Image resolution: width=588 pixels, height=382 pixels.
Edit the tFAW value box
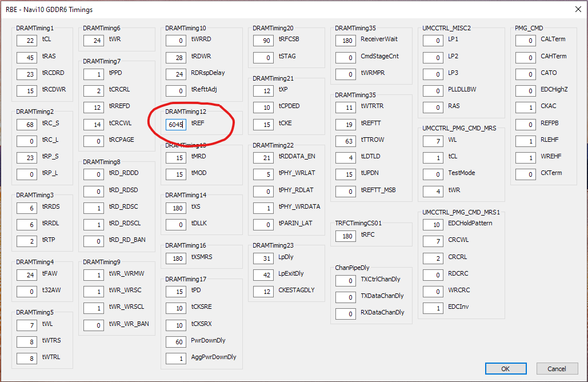click(x=27, y=275)
